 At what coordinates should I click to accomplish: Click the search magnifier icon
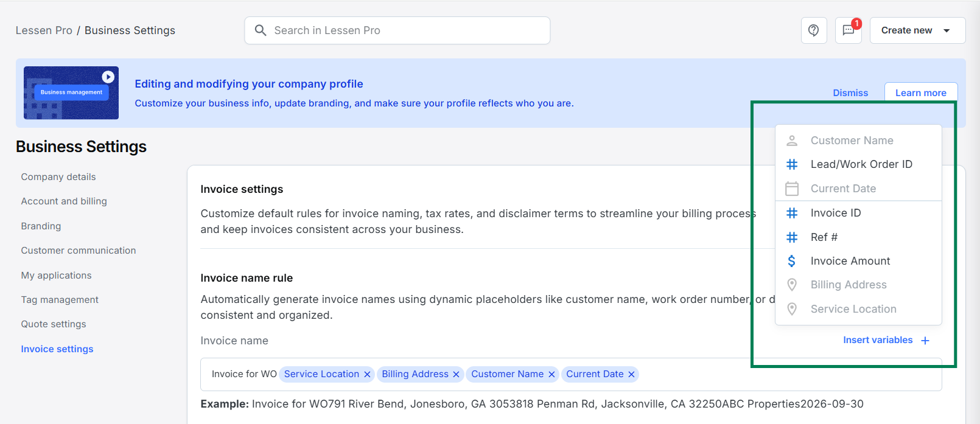click(x=261, y=30)
